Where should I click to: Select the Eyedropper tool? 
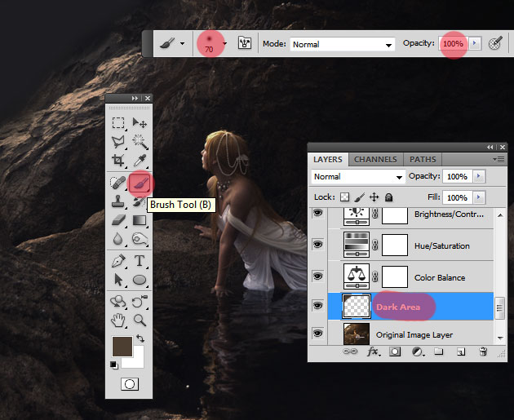tap(140, 161)
